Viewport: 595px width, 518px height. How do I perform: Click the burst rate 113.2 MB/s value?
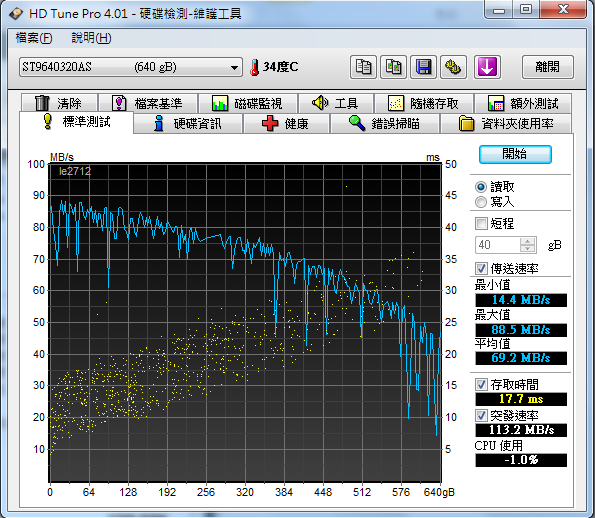[x=521, y=430]
